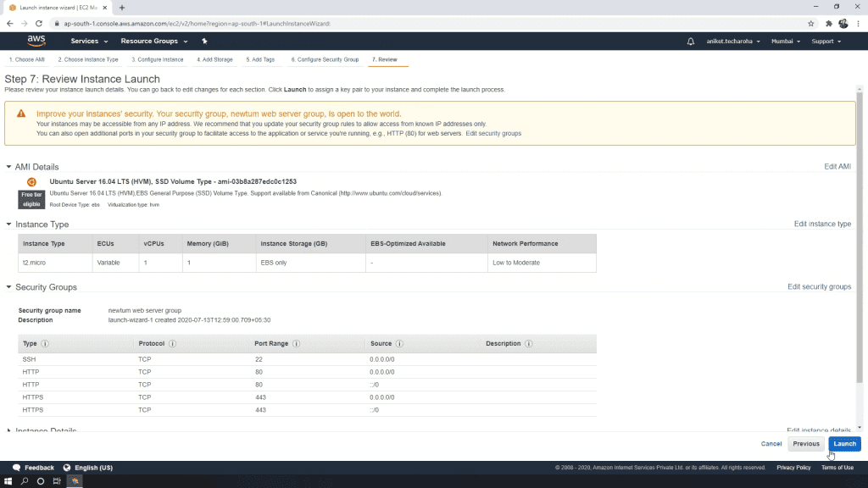Go to step 1 Choose AMI
The height and width of the screenshot is (488, 868).
26,59
